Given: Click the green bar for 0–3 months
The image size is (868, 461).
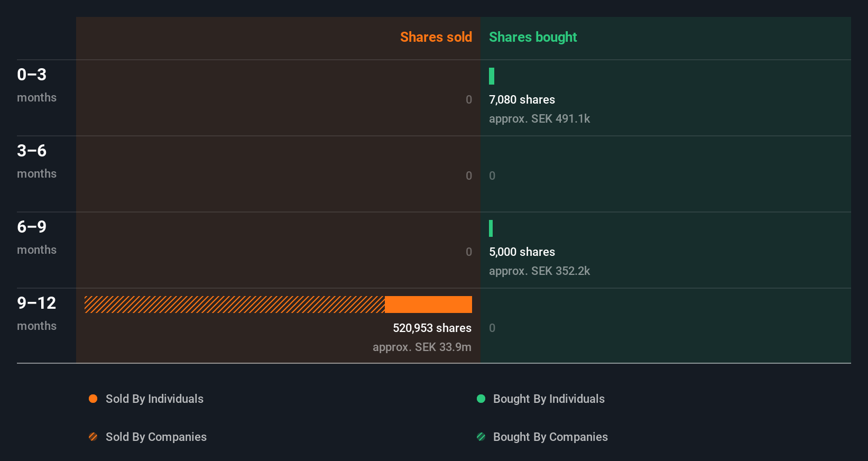Looking at the screenshot, I should (492, 76).
